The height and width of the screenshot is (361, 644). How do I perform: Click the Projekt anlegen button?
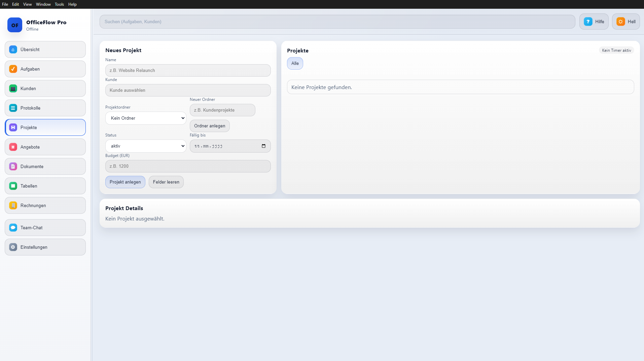pyautogui.click(x=125, y=182)
